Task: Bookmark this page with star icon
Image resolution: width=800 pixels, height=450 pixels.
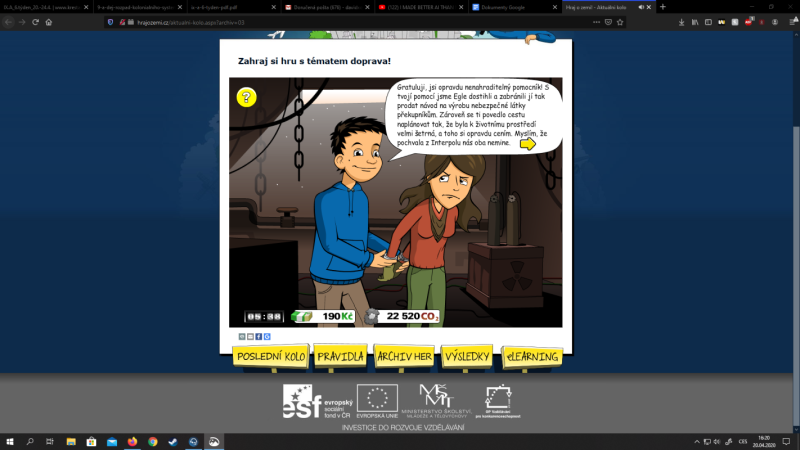Action: coord(620,22)
